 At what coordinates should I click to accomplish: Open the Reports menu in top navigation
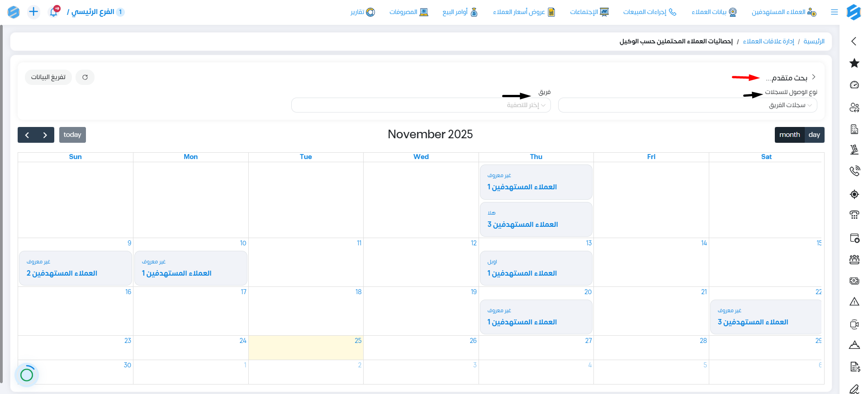(x=363, y=12)
